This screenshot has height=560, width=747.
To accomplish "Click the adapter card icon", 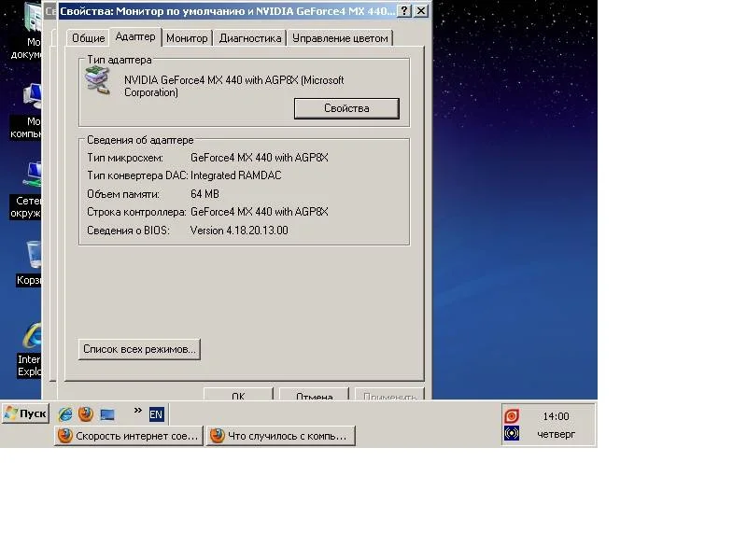I will [98, 80].
